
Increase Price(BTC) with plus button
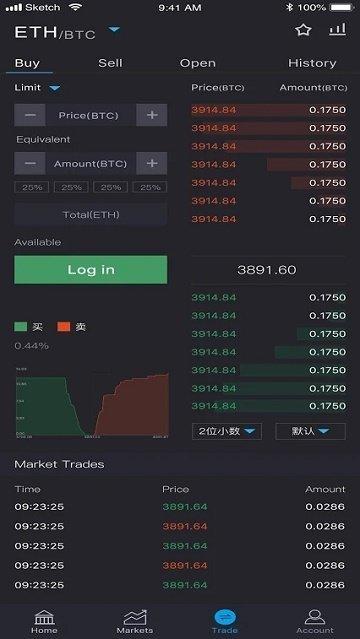[x=152, y=115]
